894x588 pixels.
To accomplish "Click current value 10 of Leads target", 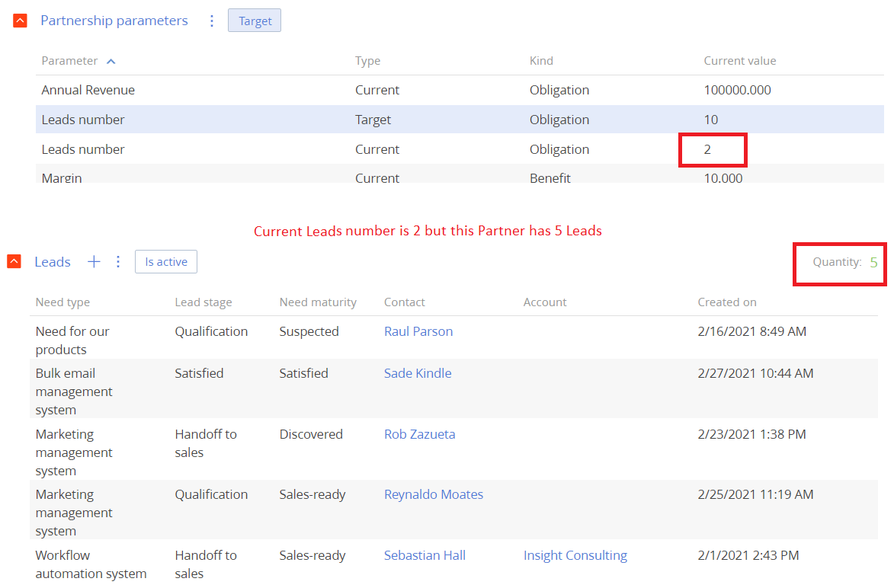I will tap(710, 120).
